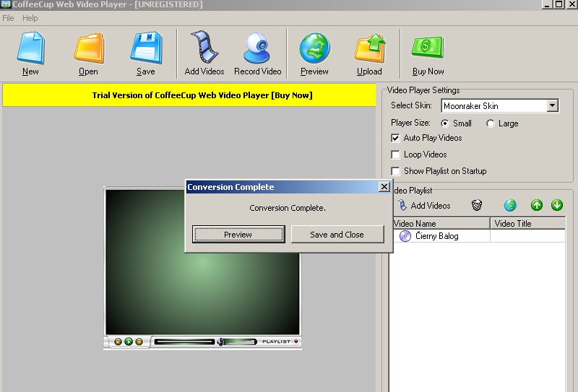Uncheck Auto Play Videos
Image resolution: width=578 pixels, height=392 pixels.
[x=395, y=138]
